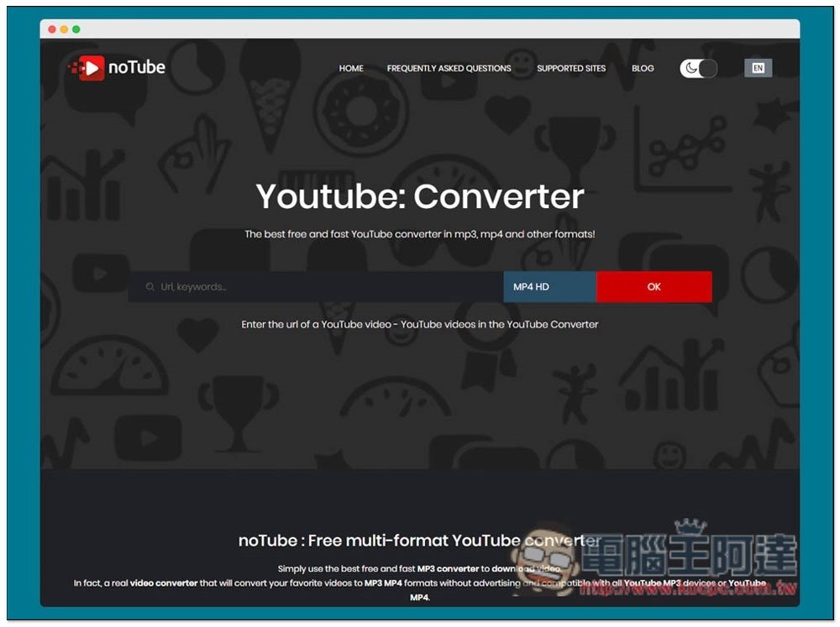The image size is (840, 627).
Task: Open the EN language selector
Action: tap(758, 69)
